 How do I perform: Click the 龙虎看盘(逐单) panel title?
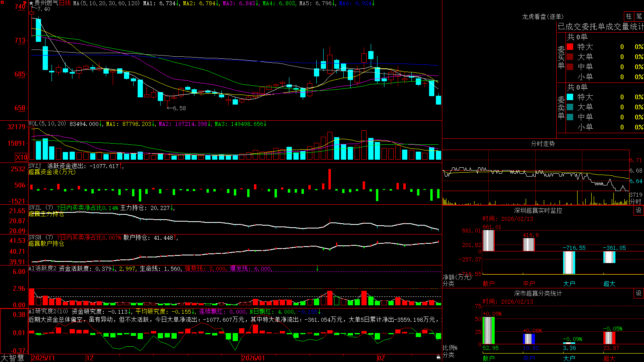(x=543, y=16)
